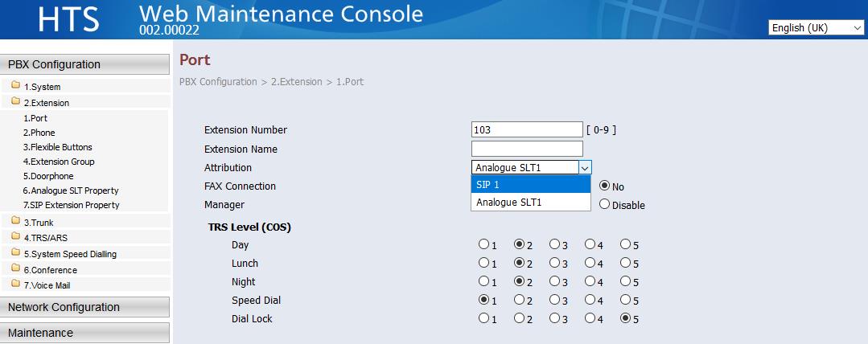Pick Analogue SLT1 in the dropdown list
The image size is (868, 344).
click(530, 203)
